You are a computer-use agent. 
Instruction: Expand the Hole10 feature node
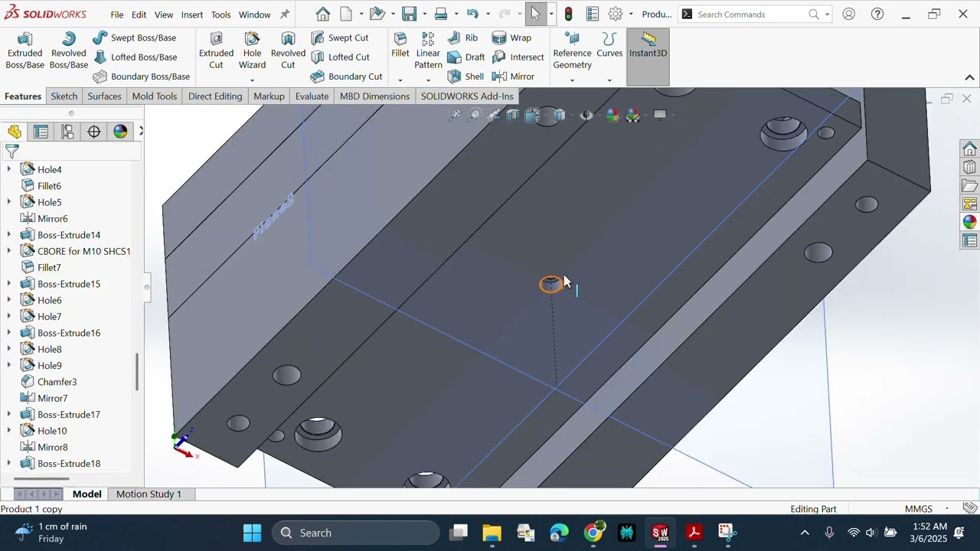coord(9,431)
